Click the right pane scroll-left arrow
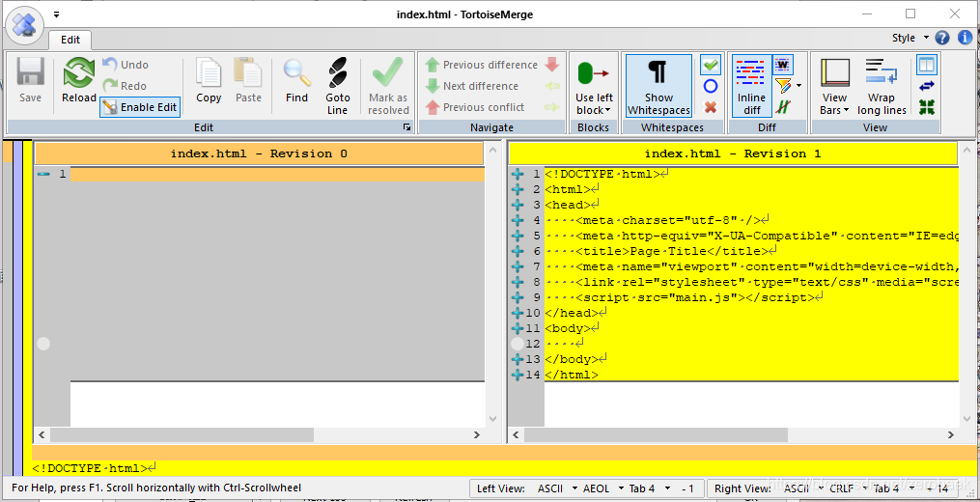Image resolution: width=980 pixels, height=502 pixels. [x=516, y=434]
